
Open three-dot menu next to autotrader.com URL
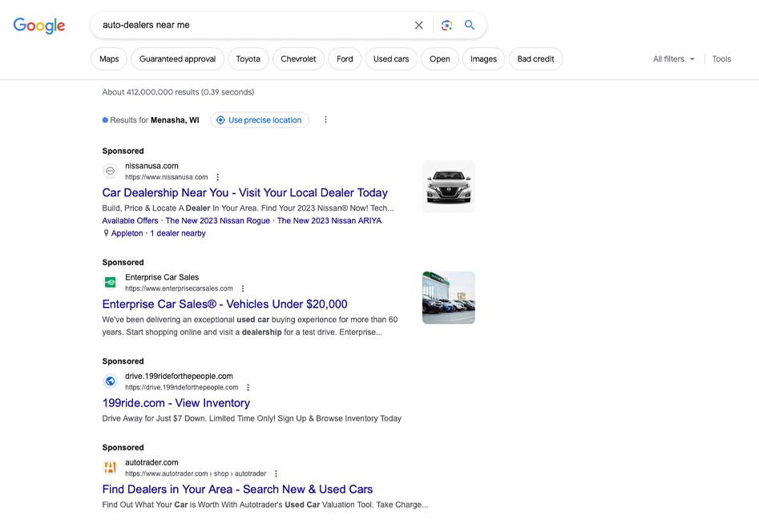tap(276, 474)
